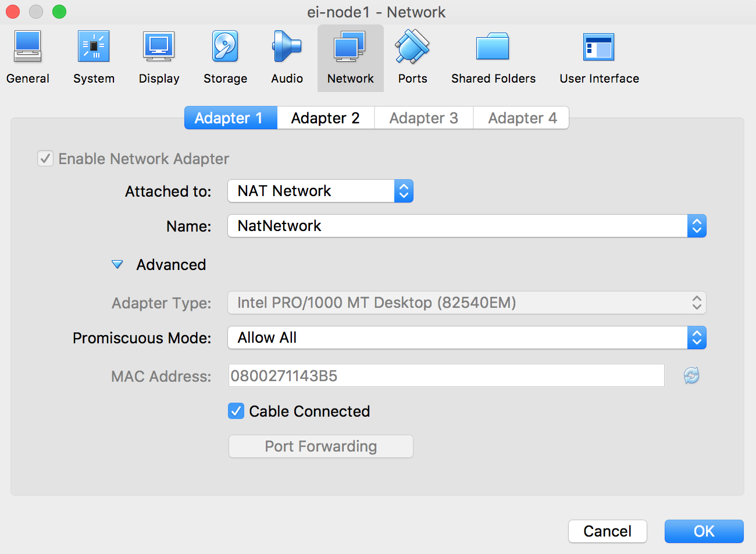Open the User Interface settings icon
The height and width of the screenshot is (554, 756).
[599, 47]
